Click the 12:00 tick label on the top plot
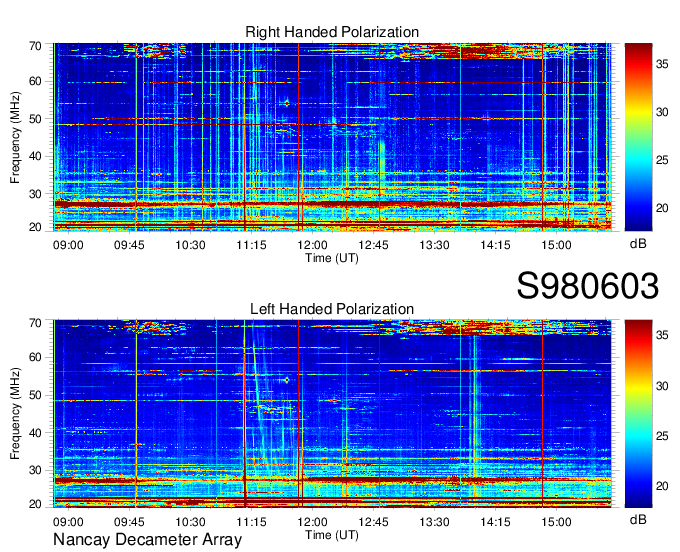 coord(312,245)
